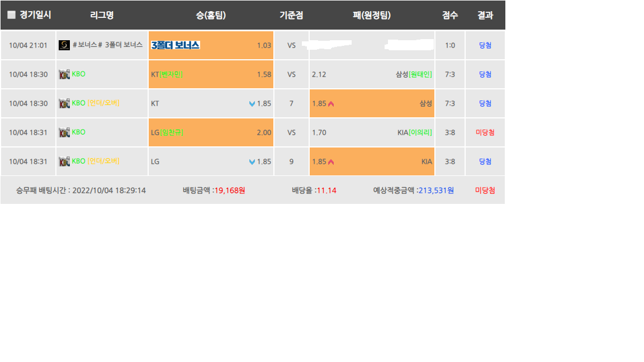Screen dimensions: 644x362
Task: Click the expected payout amount 213,531원
Action: (x=436, y=190)
